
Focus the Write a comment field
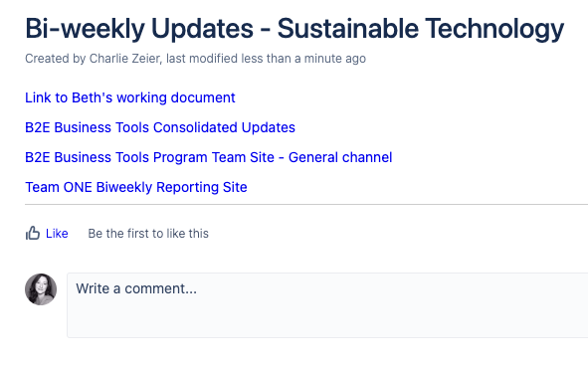(327, 305)
